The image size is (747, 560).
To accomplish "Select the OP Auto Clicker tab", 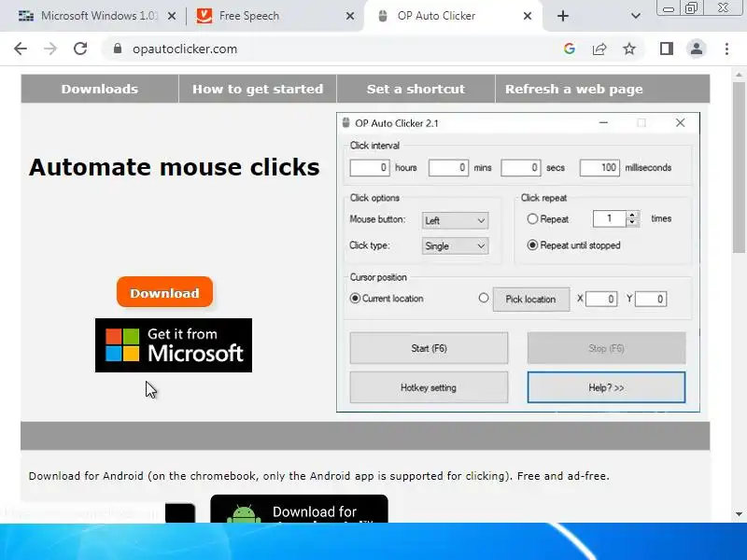I will [x=453, y=16].
